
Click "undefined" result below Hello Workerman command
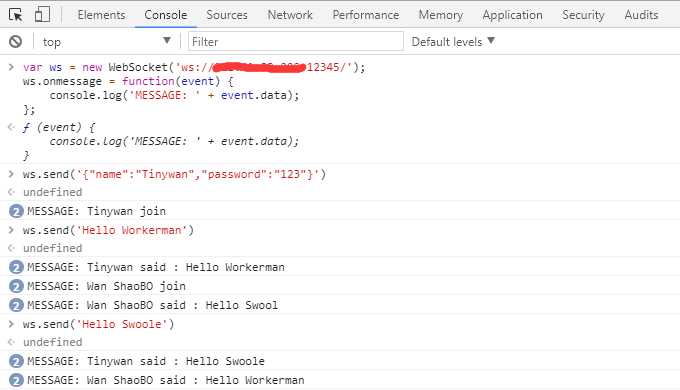tap(52, 248)
